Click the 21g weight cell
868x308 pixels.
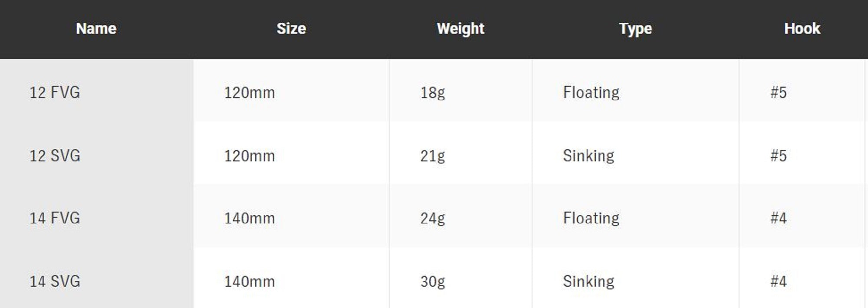432,156
